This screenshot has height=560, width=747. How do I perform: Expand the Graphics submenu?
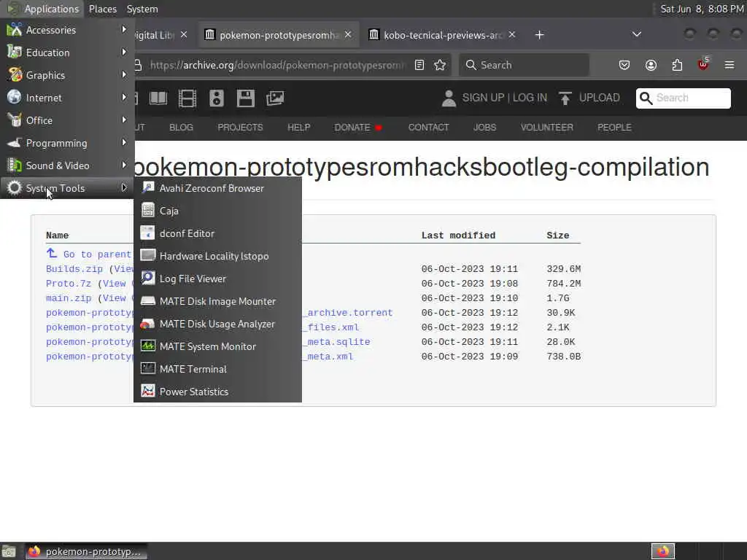[67, 75]
